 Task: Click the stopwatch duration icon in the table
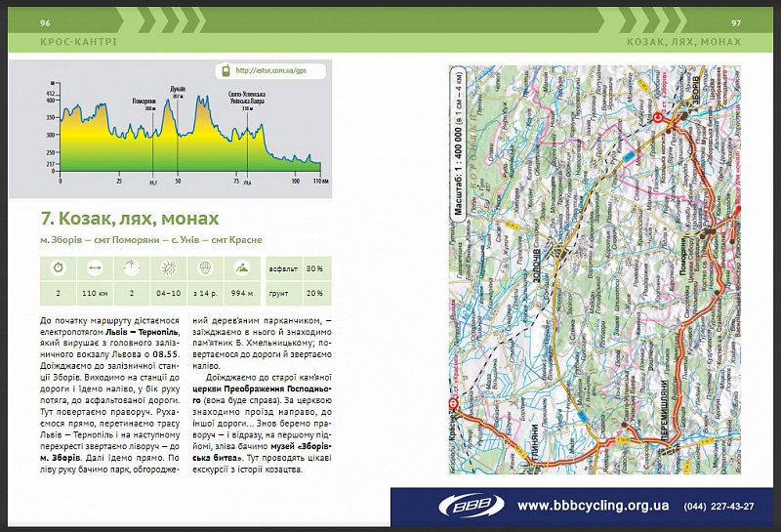pyautogui.click(x=59, y=268)
